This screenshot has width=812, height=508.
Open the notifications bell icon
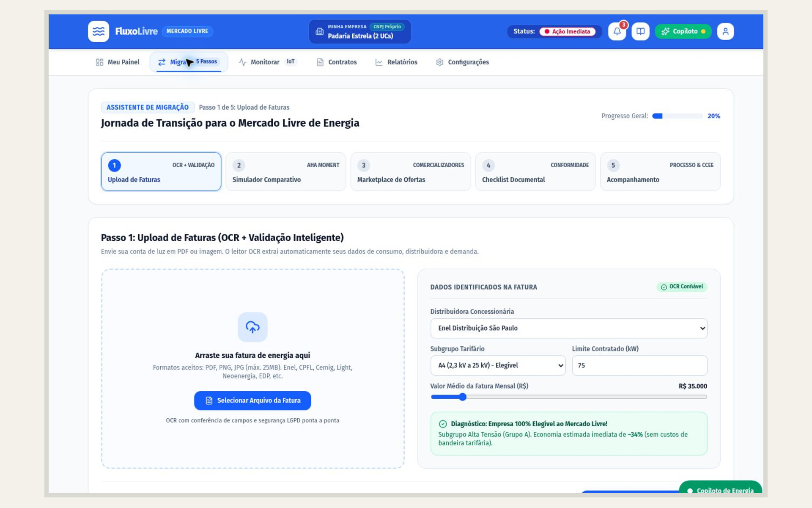(x=617, y=31)
